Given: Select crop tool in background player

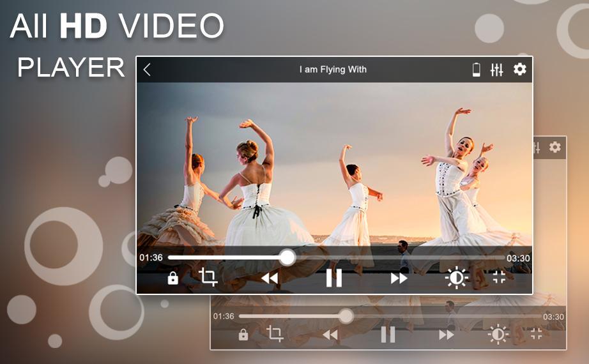Looking at the screenshot, I should (x=275, y=333).
